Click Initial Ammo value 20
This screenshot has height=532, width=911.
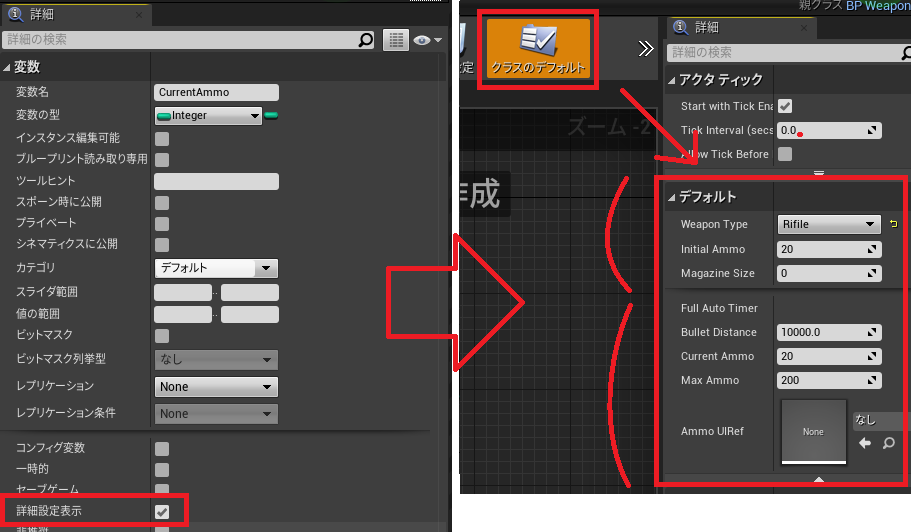[787, 249]
